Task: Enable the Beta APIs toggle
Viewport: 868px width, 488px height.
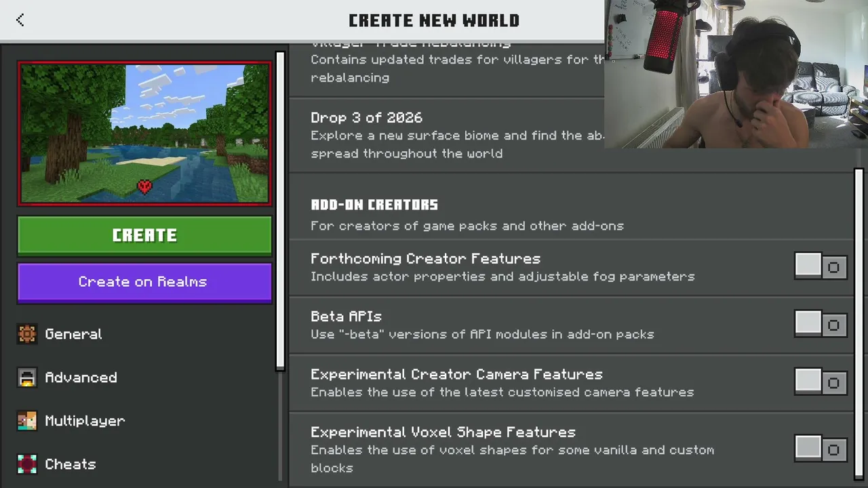Action: tap(821, 325)
